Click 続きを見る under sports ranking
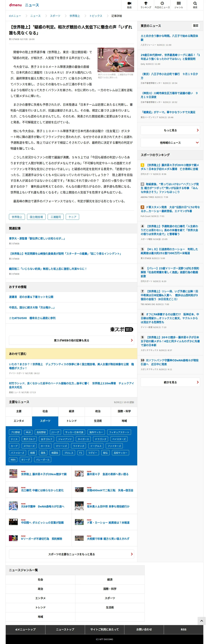Image resolution: width=209 pixels, height=644 pixels. (170, 382)
